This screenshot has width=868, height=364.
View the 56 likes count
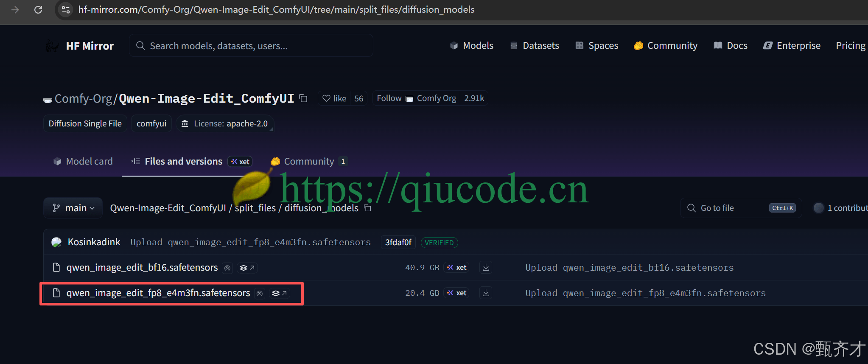359,98
